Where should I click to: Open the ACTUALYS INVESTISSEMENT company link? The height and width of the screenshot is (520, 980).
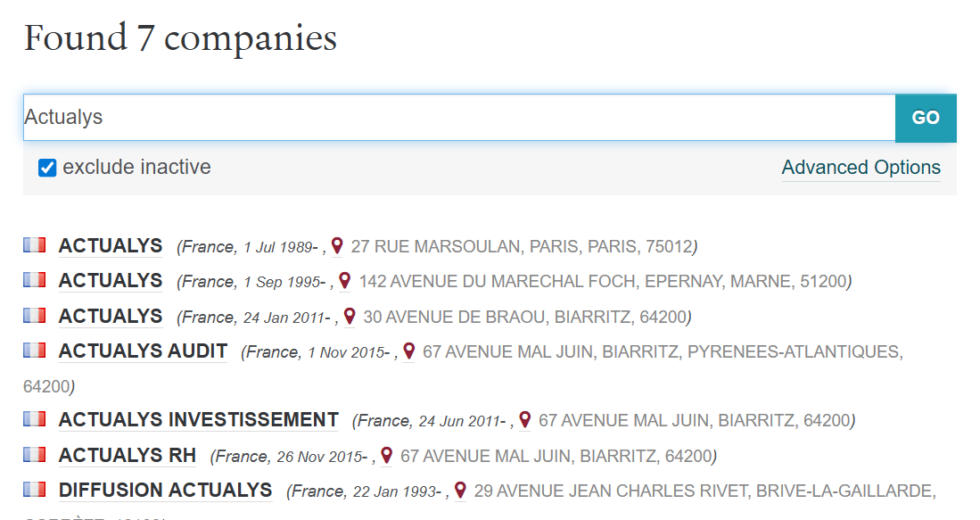[x=198, y=419]
